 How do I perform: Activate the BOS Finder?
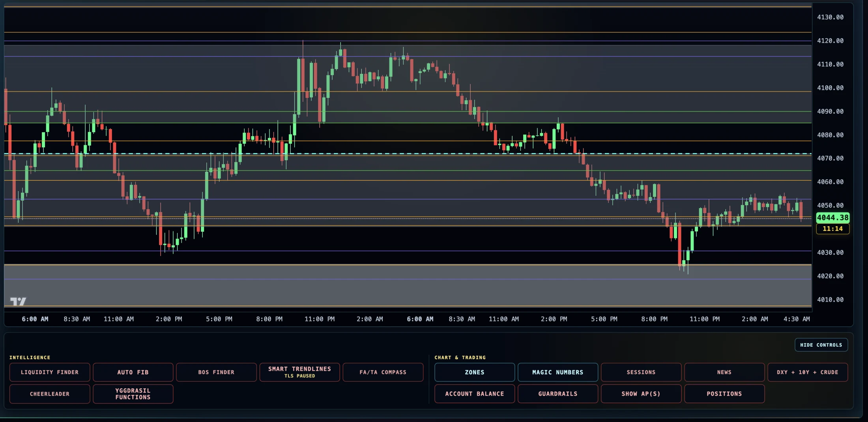coord(216,372)
